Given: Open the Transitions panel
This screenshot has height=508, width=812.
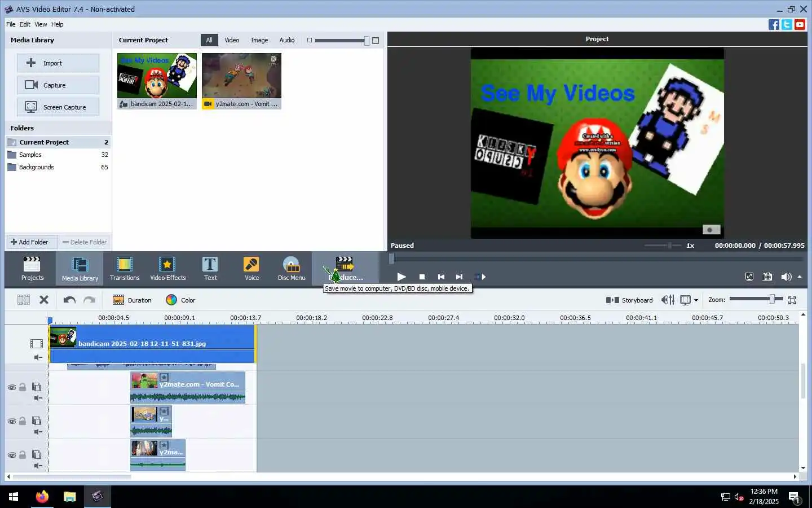Looking at the screenshot, I should (x=125, y=268).
